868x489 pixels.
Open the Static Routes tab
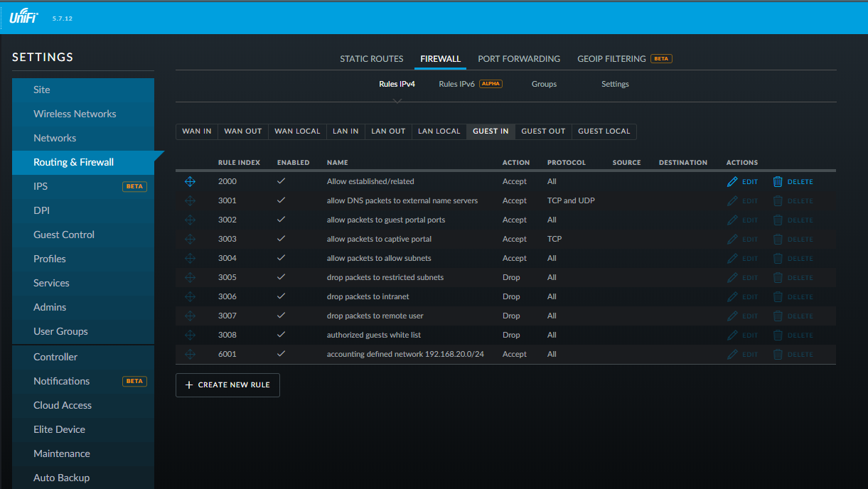371,59
